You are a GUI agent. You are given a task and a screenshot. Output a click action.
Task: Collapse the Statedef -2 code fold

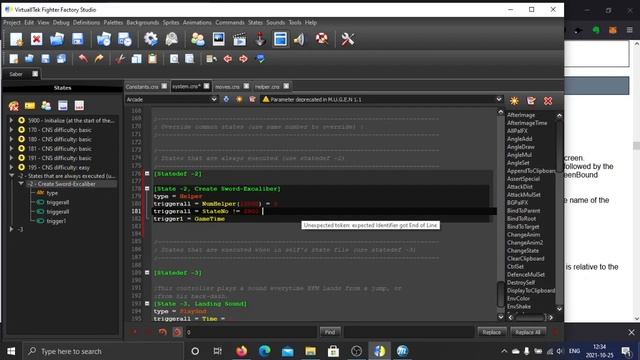coord(147,173)
